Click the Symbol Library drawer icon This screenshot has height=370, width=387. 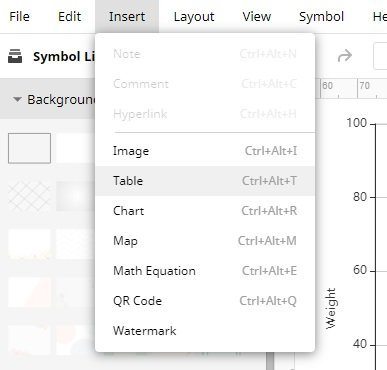[x=15, y=56]
